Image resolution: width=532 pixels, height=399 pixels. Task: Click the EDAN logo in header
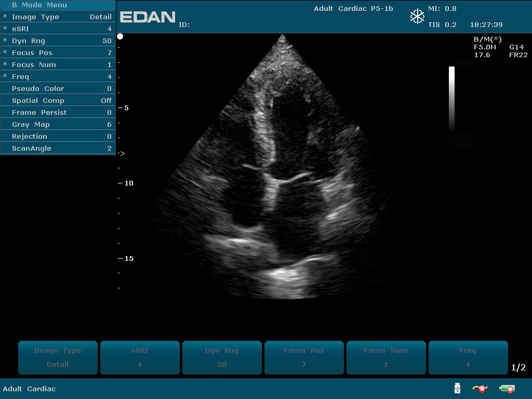(148, 17)
